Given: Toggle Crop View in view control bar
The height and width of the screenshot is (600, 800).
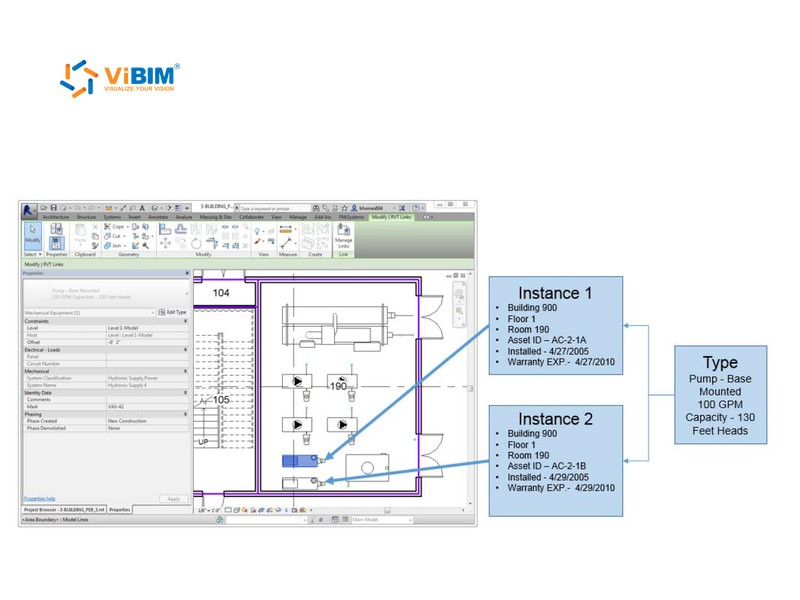Looking at the screenshot, I should (x=261, y=510).
